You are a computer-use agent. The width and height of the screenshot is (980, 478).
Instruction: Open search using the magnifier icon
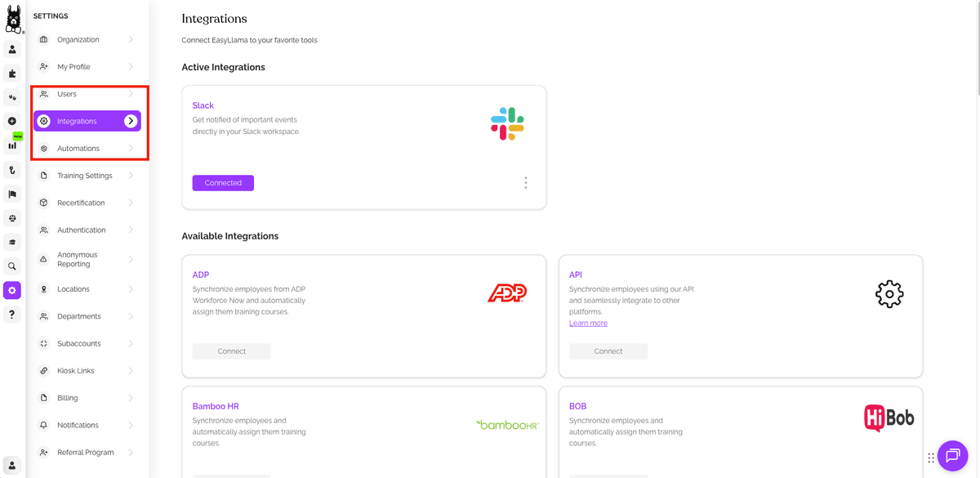[12, 266]
